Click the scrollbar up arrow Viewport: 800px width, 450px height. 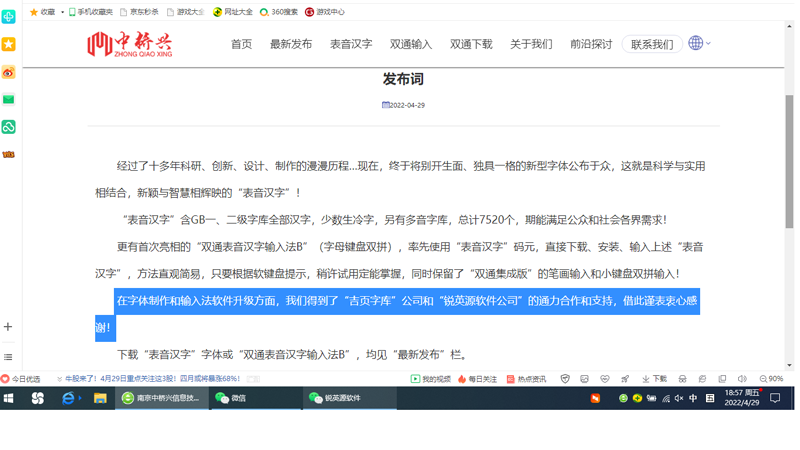click(x=789, y=26)
